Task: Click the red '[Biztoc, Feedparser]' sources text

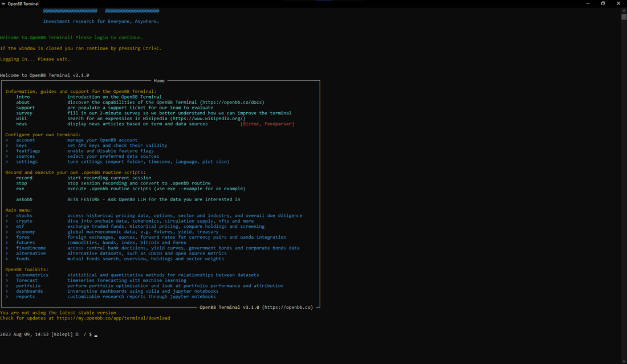Action: coord(267,124)
